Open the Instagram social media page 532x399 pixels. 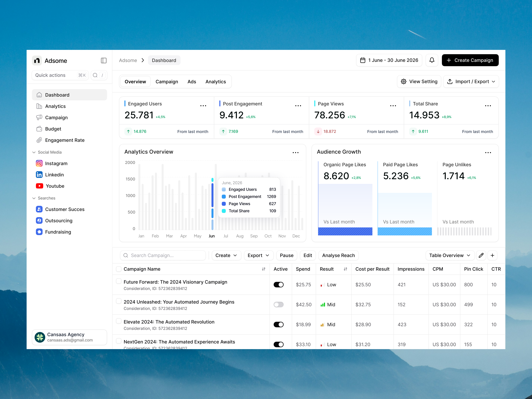coord(56,163)
